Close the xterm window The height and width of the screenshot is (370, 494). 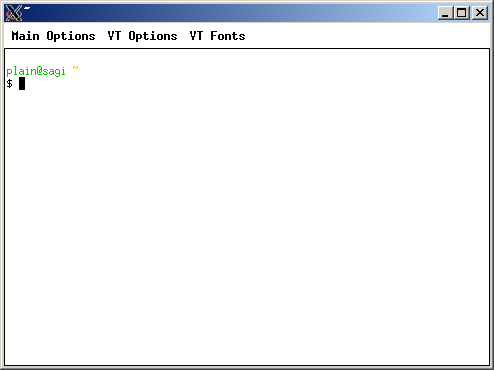click(x=480, y=13)
